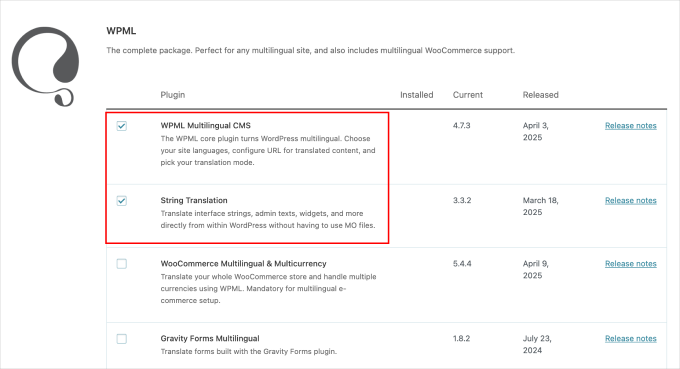Click the WPML heading

pos(121,31)
